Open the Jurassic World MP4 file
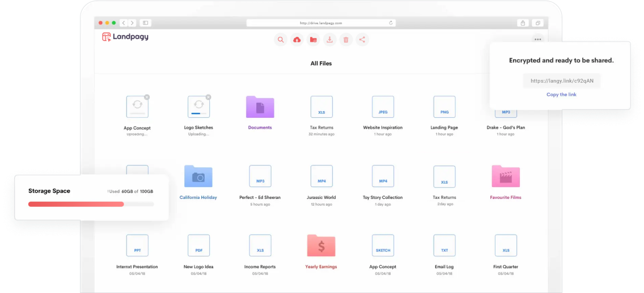The width and height of the screenshot is (644, 293). (x=321, y=176)
